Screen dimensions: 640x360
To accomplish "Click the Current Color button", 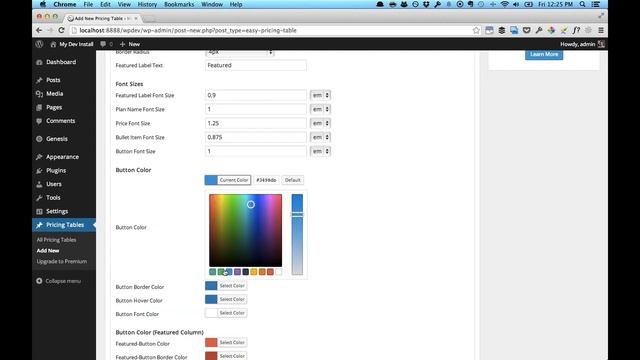I will [228, 180].
